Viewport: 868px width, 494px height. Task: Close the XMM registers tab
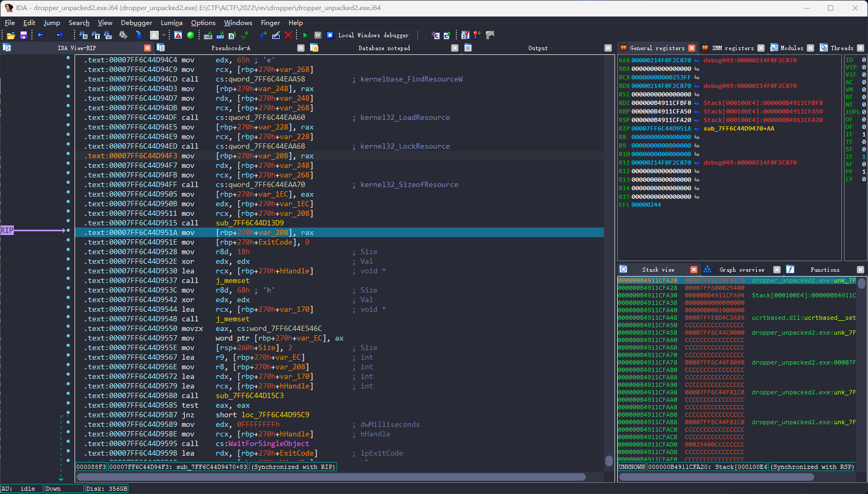760,48
